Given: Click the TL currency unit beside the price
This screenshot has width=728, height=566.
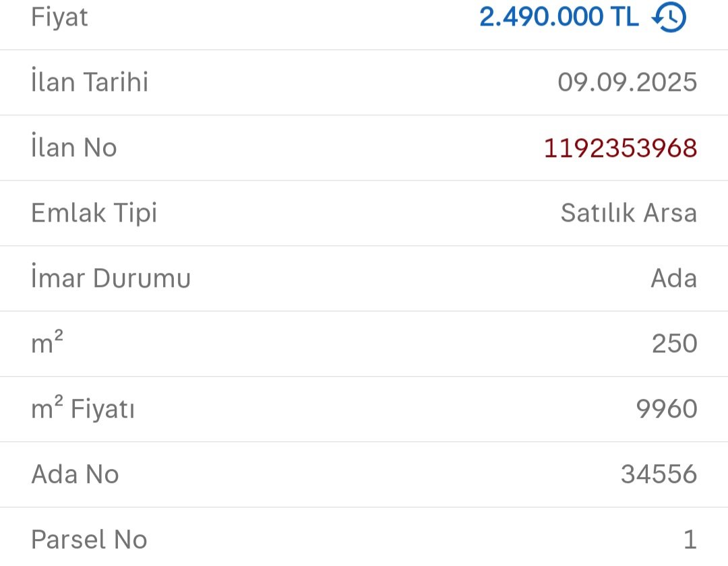Looking at the screenshot, I should point(623,17).
